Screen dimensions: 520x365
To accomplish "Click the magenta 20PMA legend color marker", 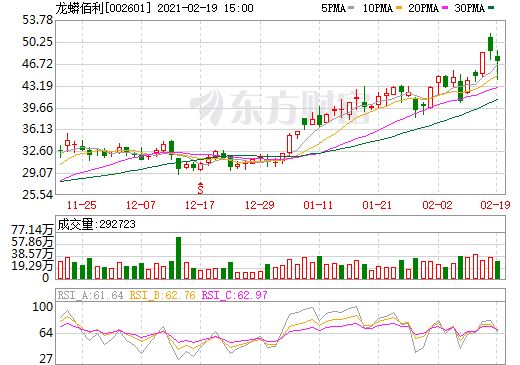I will [445, 8].
